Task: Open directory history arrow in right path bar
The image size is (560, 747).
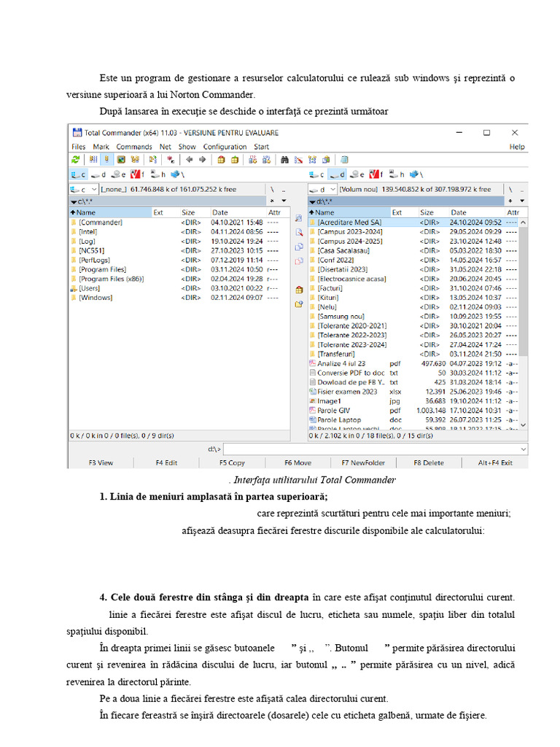Action: point(522,201)
